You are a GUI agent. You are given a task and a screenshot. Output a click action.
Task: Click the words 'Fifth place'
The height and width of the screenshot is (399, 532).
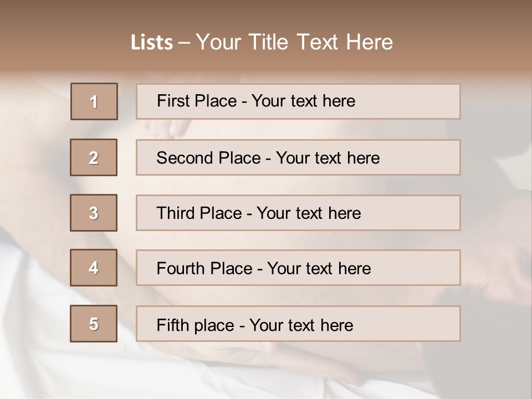tap(196, 325)
